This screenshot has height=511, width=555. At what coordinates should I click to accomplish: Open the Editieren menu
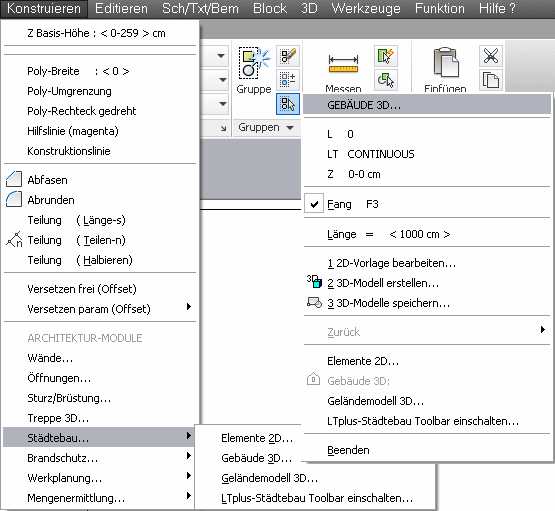point(121,8)
